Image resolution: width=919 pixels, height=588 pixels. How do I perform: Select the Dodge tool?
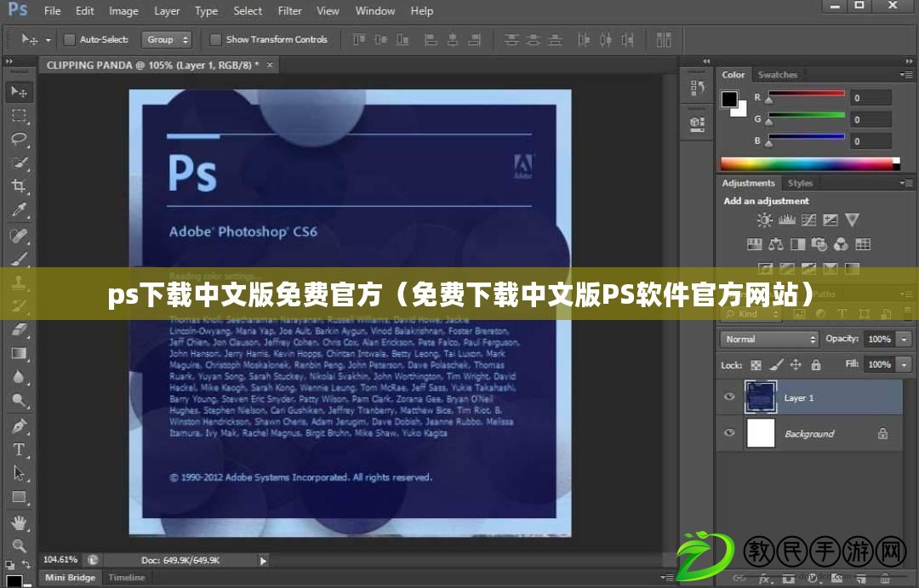tap(19, 401)
